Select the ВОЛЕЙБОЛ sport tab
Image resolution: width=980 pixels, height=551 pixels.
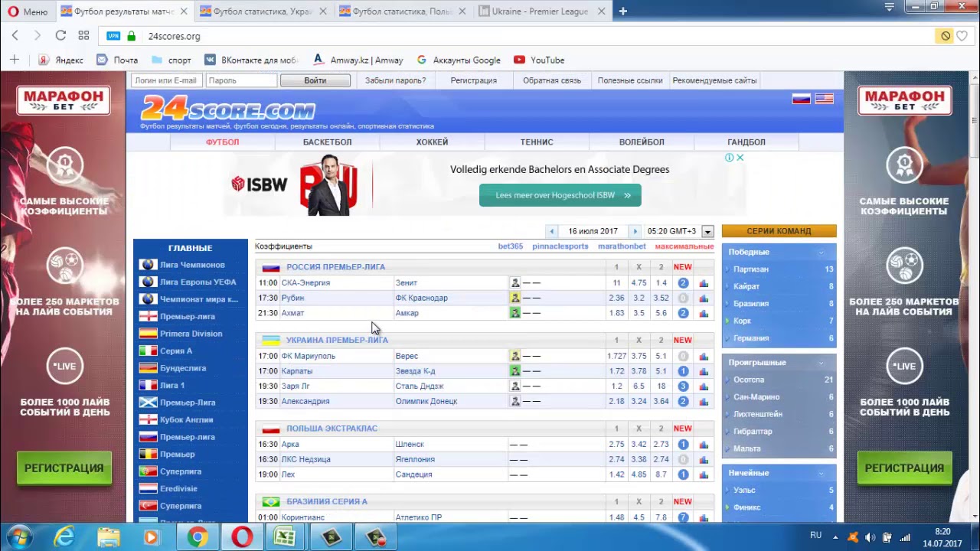[x=642, y=142]
